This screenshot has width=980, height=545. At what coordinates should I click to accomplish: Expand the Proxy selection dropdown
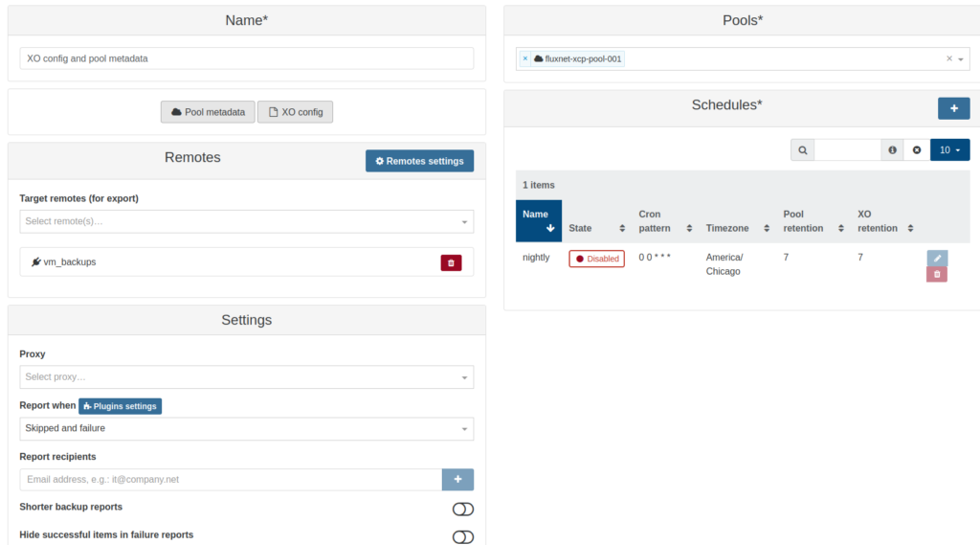tap(246, 376)
